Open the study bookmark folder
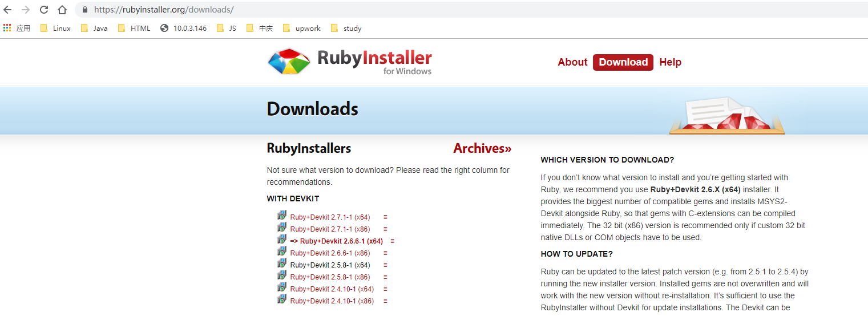This screenshot has width=868, height=316. pyautogui.click(x=346, y=28)
